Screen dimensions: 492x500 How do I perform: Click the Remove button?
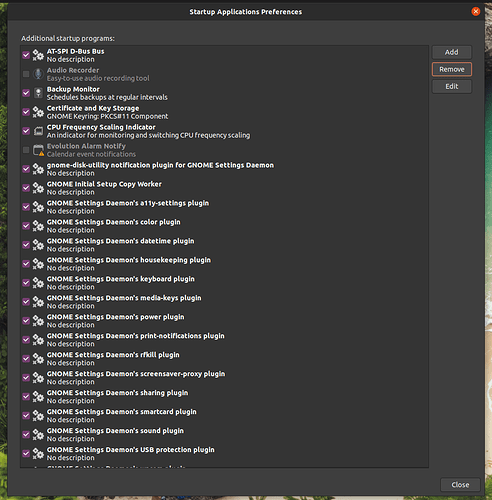(452, 69)
